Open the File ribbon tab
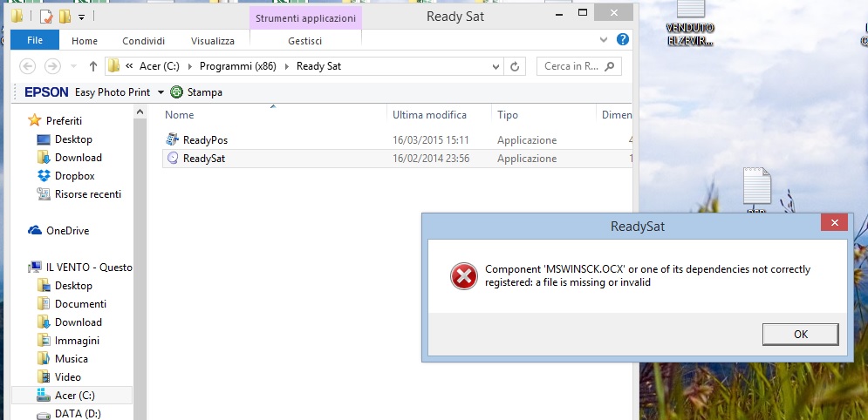This screenshot has width=868, height=420. 35,40
